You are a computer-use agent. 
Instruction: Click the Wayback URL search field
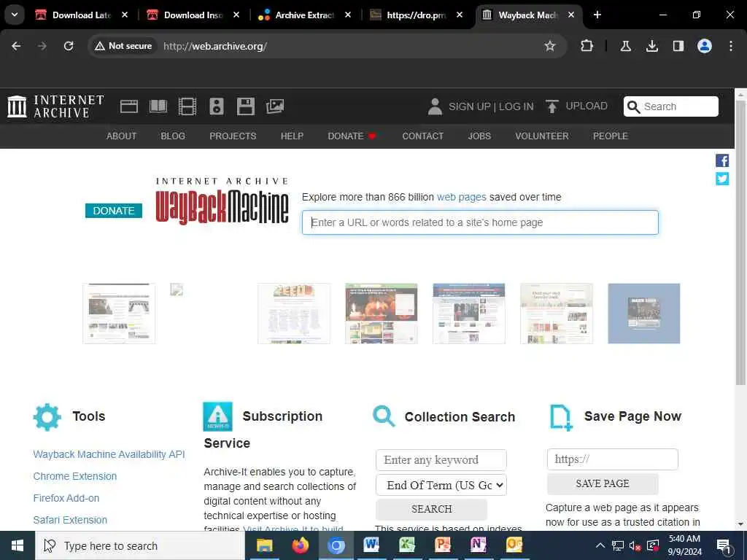click(x=480, y=222)
